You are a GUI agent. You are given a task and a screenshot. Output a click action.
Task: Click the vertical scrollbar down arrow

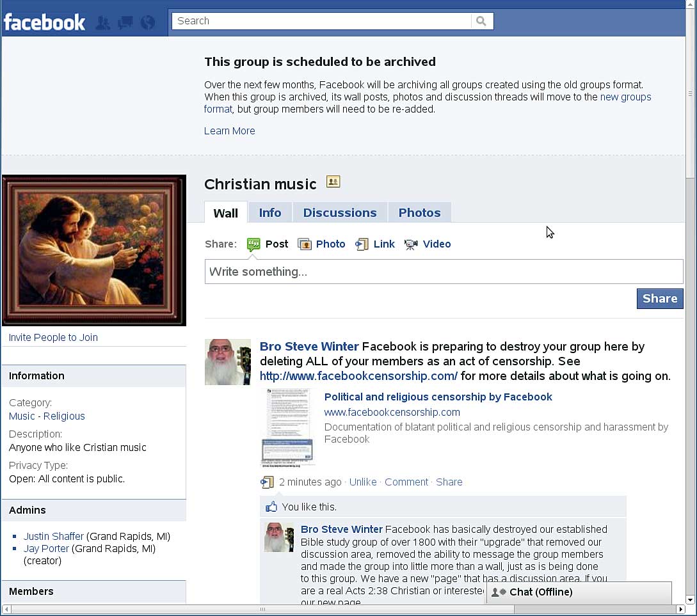pos(691,600)
